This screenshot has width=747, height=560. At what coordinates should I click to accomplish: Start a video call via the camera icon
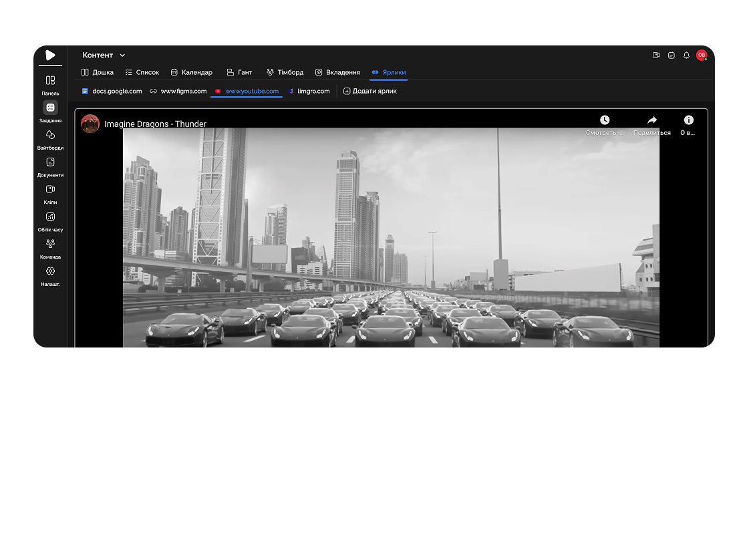[x=655, y=55]
